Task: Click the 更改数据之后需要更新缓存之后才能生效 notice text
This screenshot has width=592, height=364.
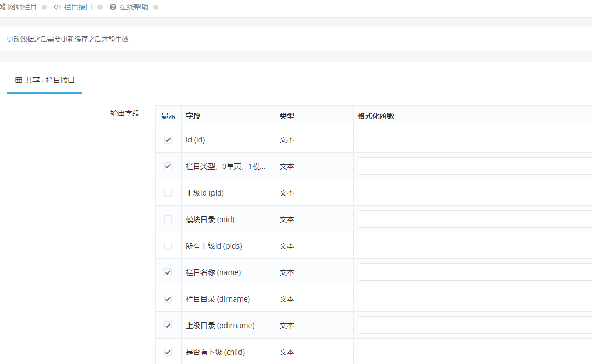Action: click(68, 39)
